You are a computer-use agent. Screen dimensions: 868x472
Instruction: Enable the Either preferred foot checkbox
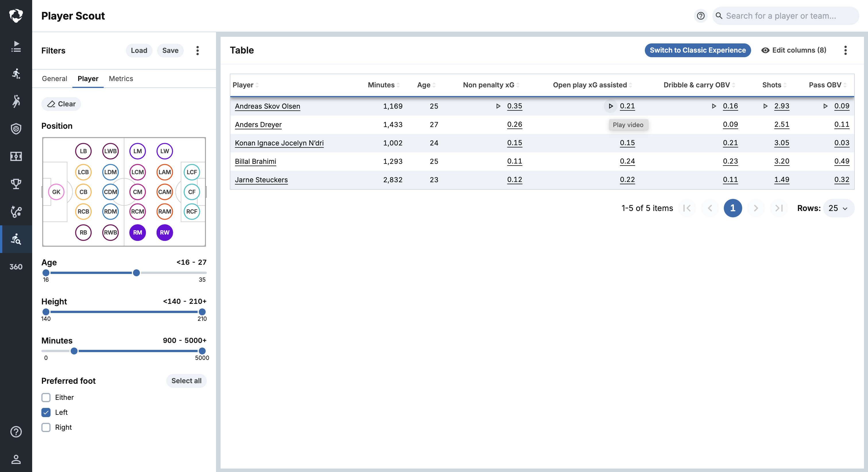[x=46, y=398]
